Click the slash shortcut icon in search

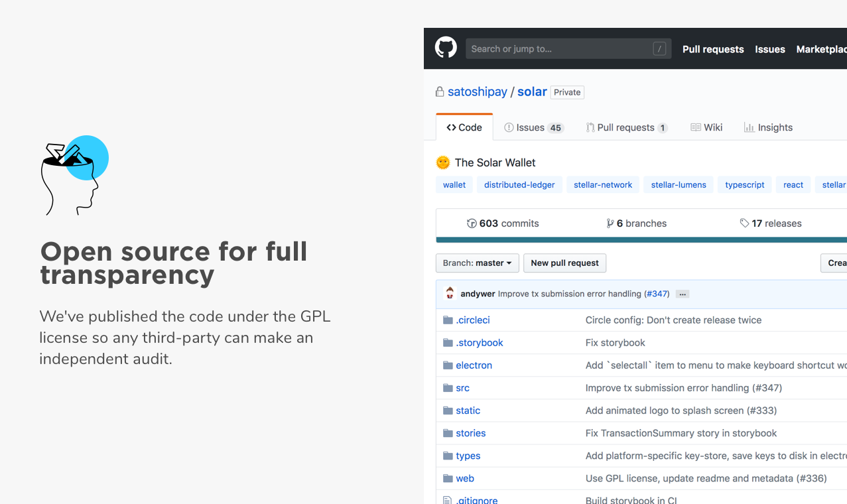(659, 48)
